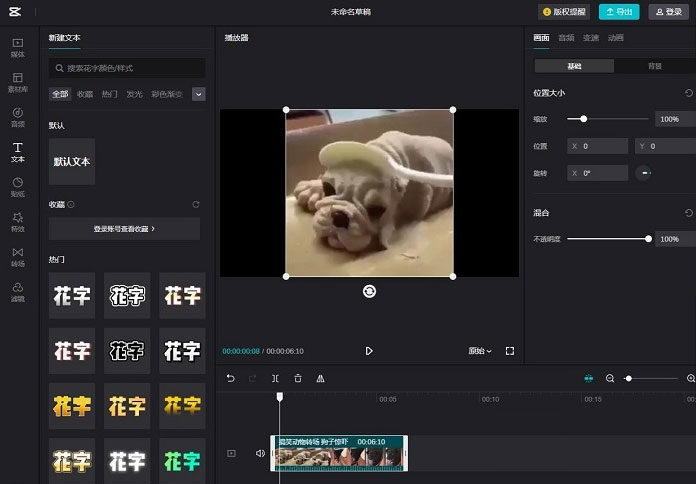Screen dimensions: 696x484
Task: Select the video clip on the timeline
Action: click(x=339, y=453)
